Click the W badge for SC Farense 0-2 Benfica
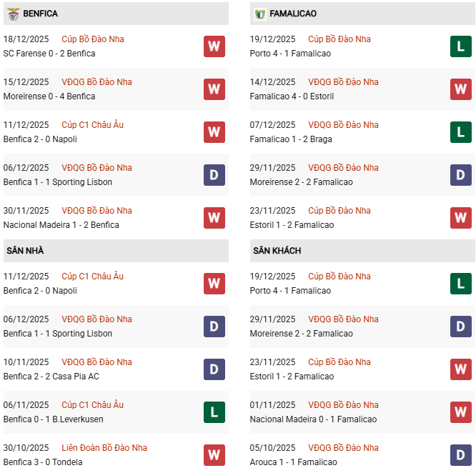Image resolution: width=476 pixels, height=473 pixels. (x=214, y=46)
